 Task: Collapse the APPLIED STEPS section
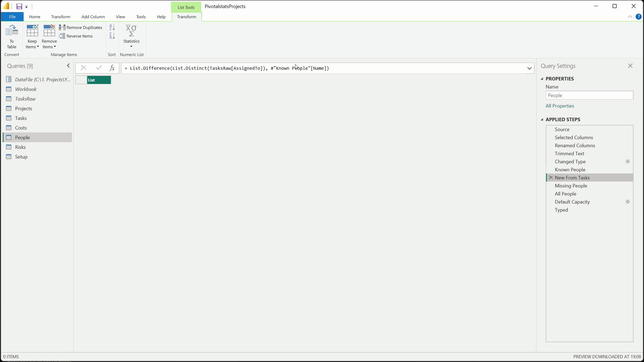[x=542, y=119]
